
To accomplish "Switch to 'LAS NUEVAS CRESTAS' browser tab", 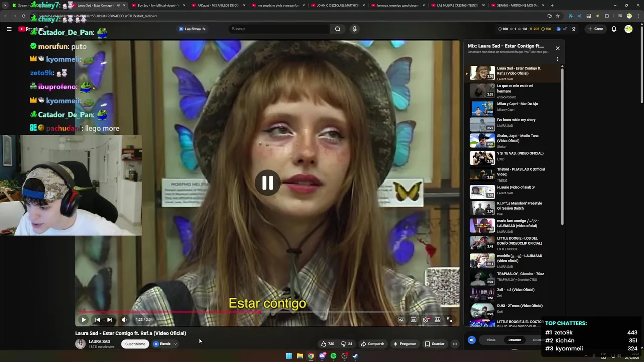I will [457, 5].
